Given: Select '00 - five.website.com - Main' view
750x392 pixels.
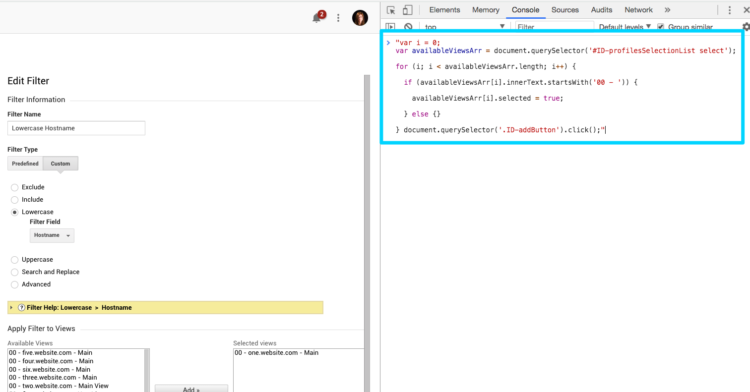Looking at the screenshot, I should 51,353.
